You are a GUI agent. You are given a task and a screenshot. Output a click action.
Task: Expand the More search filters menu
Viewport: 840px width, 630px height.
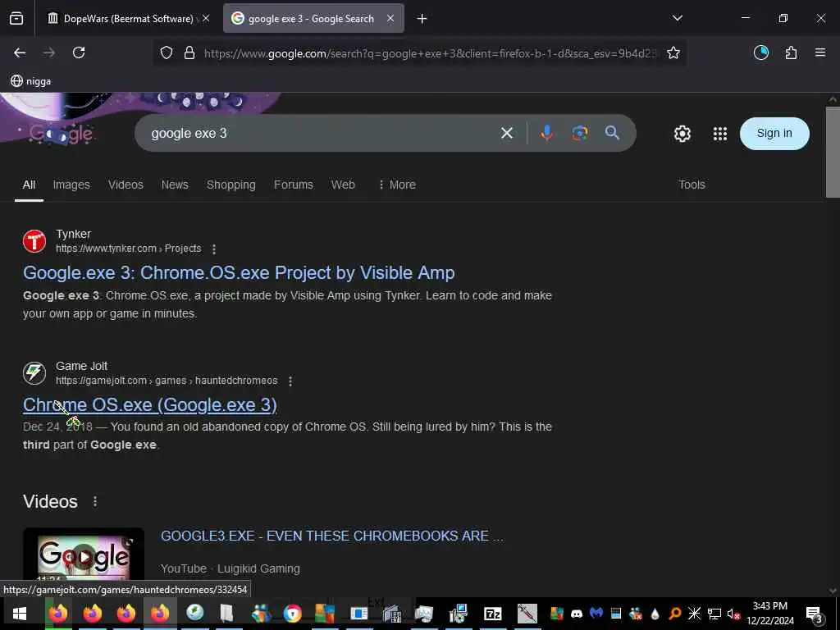pos(398,185)
